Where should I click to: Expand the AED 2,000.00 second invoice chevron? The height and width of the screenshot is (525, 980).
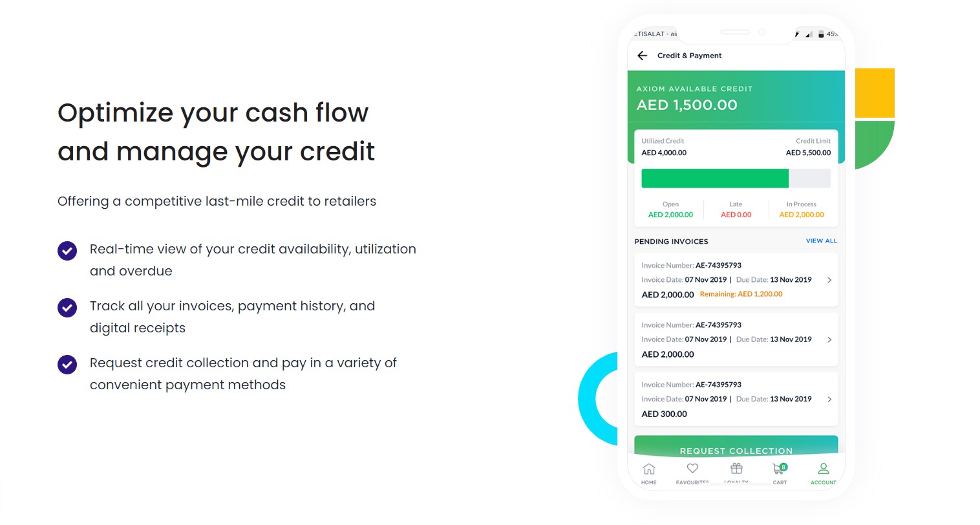(x=829, y=339)
